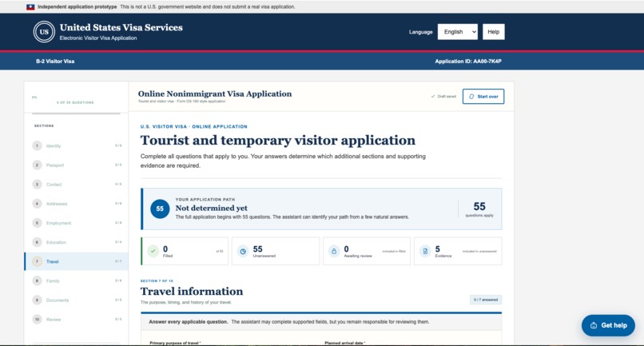Click the green checkmark icon in the Filled card

pyautogui.click(x=153, y=251)
